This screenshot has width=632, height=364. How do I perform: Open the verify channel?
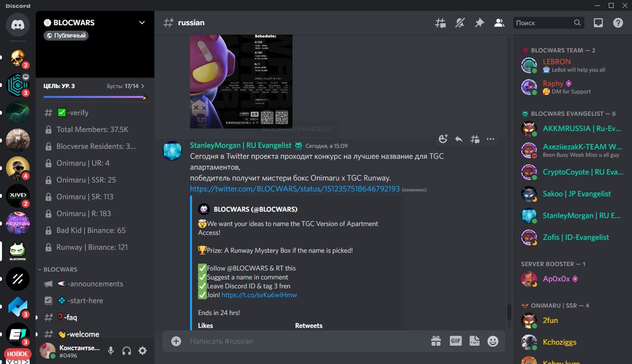(x=95, y=113)
